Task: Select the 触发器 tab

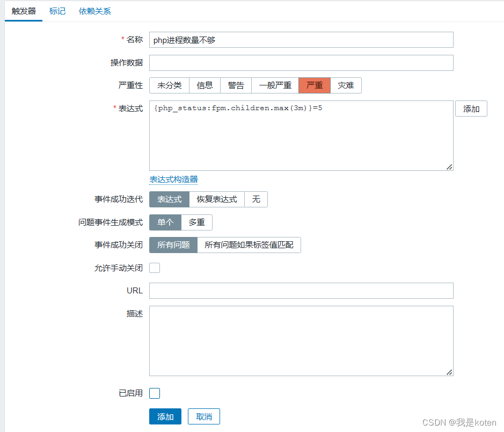Action: pos(24,11)
